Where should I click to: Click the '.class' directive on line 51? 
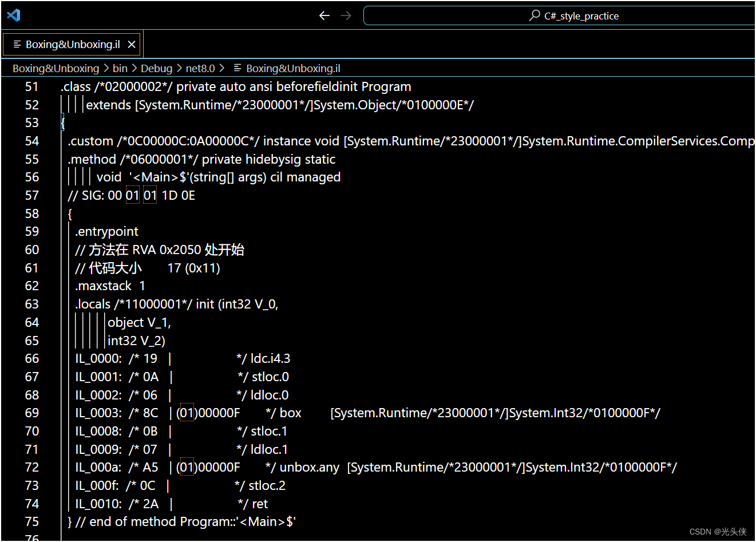(76, 86)
